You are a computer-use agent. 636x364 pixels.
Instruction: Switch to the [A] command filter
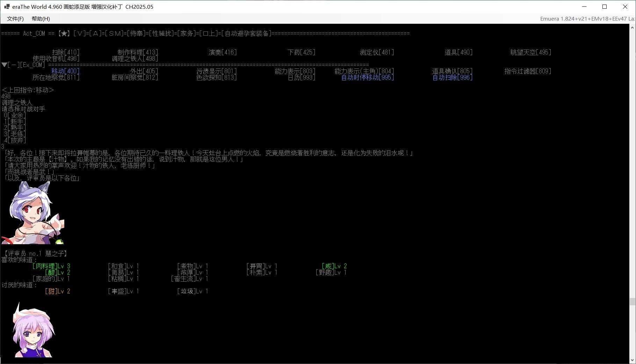(95, 34)
